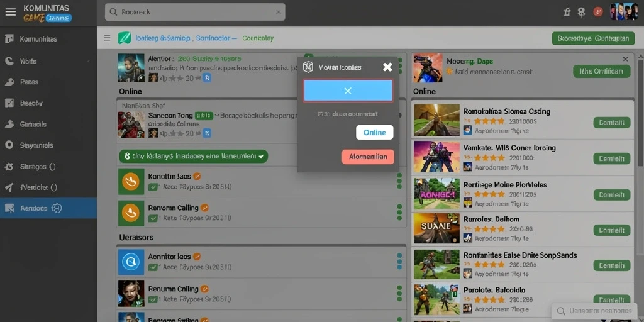Open the hamburger menu beside Komunitas logo
Viewport: 644px width, 322px height.
10,12
